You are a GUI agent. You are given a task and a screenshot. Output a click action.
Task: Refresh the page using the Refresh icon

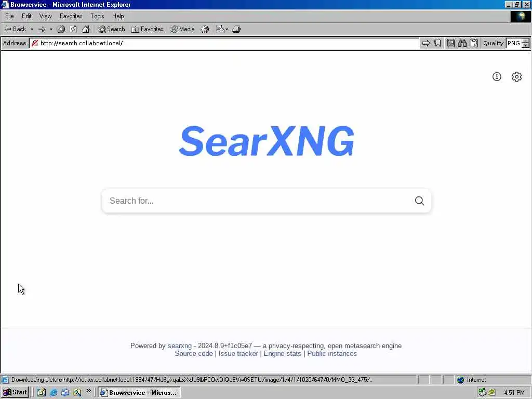click(x=73, y=29)
